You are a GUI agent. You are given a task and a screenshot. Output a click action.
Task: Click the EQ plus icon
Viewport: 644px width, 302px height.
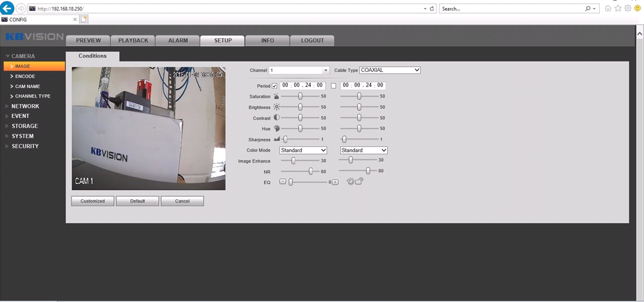click(335, 182)
